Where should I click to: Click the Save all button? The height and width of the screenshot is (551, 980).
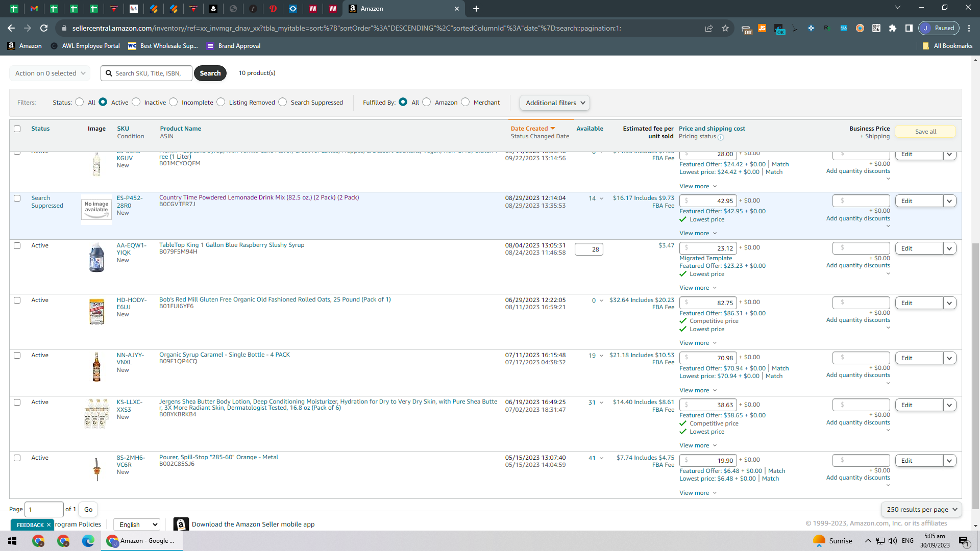point(925,132)
